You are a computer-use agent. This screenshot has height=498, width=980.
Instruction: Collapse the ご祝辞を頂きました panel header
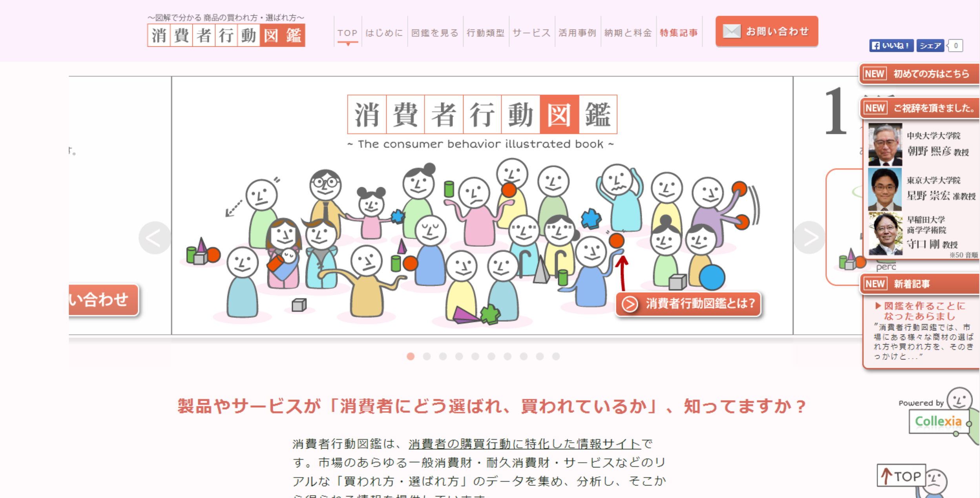(919, 108)
